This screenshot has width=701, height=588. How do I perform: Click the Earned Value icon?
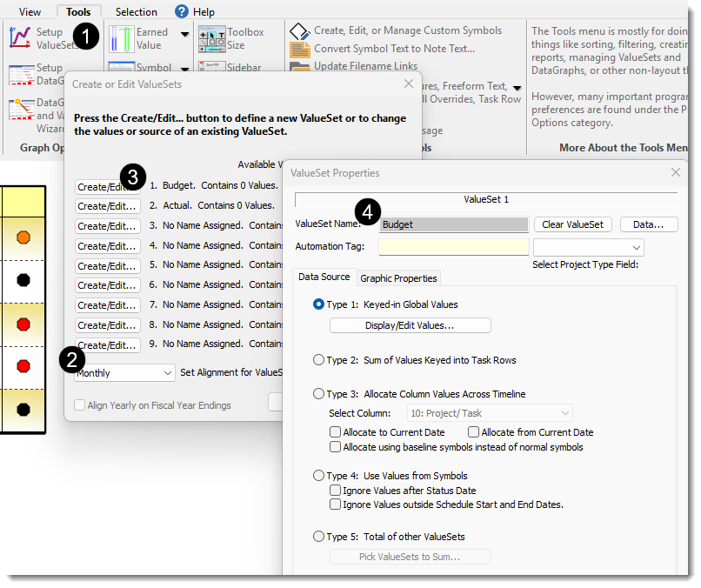click(x=120, y=38)
